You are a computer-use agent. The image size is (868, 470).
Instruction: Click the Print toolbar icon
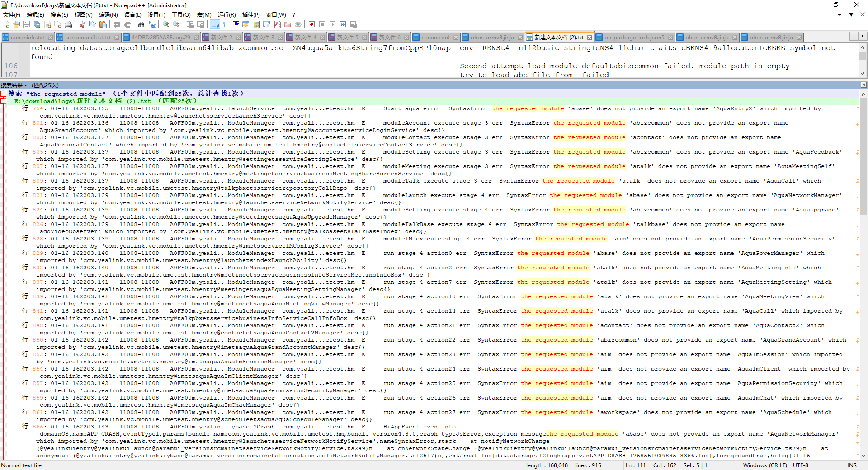click(x=68, y=24)
